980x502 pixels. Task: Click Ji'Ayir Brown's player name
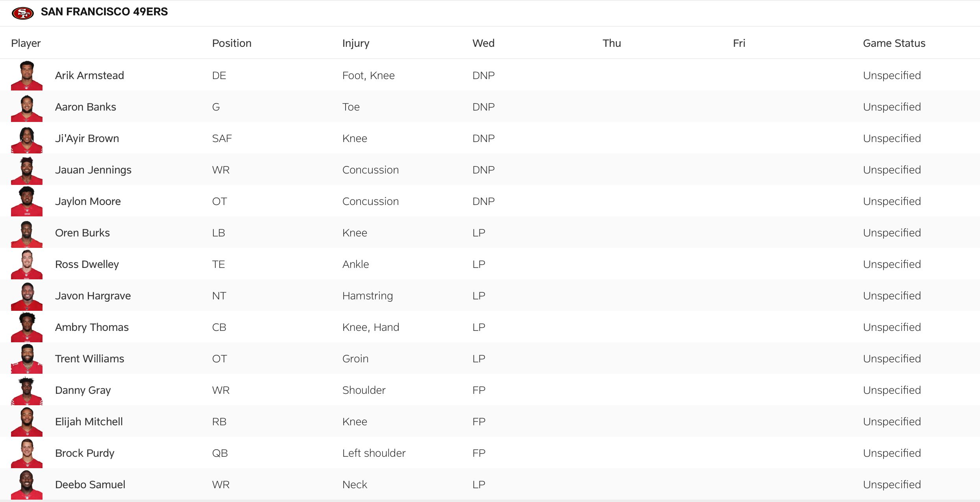[87, 138]
